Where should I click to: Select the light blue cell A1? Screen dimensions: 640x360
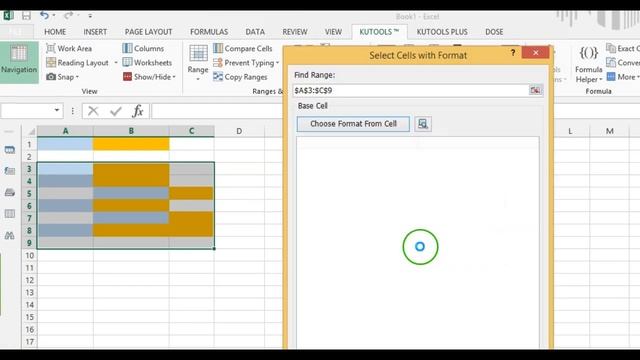[x=65, y=144]
